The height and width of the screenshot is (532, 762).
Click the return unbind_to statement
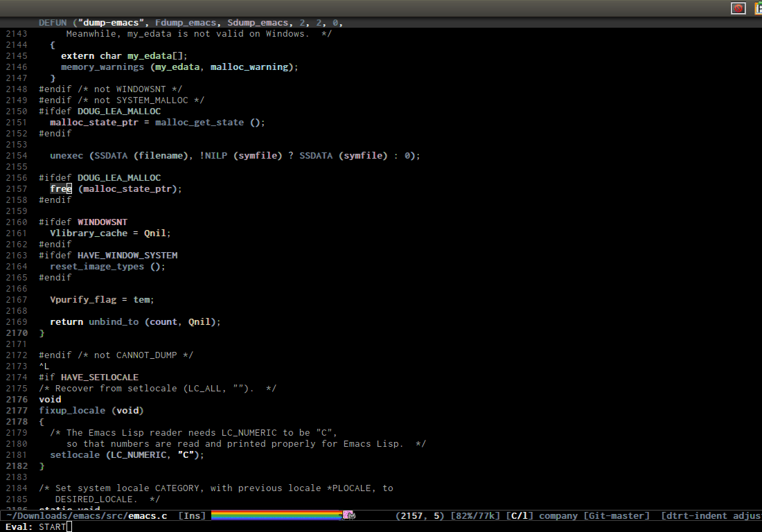135,321
